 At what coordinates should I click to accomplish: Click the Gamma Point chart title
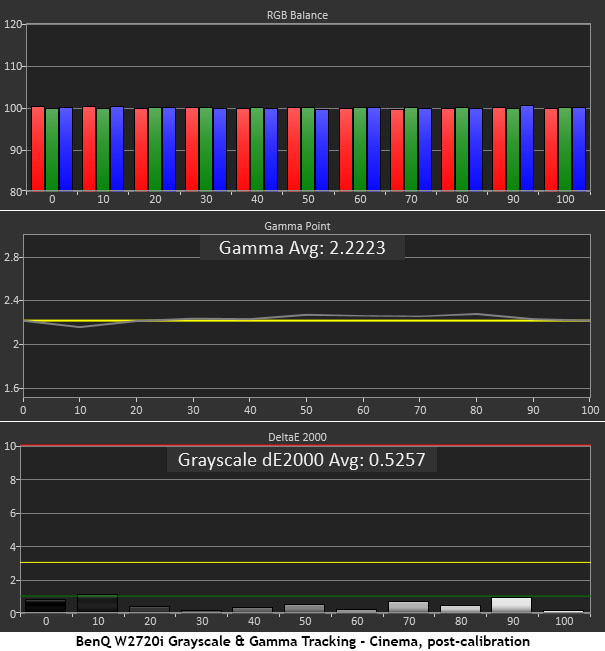coord(297,226)
